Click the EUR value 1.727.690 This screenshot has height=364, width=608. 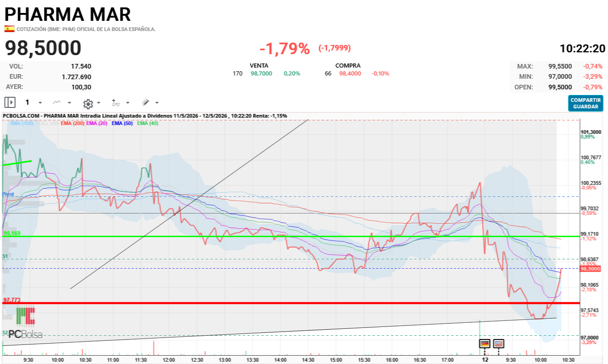click(76, 76)
